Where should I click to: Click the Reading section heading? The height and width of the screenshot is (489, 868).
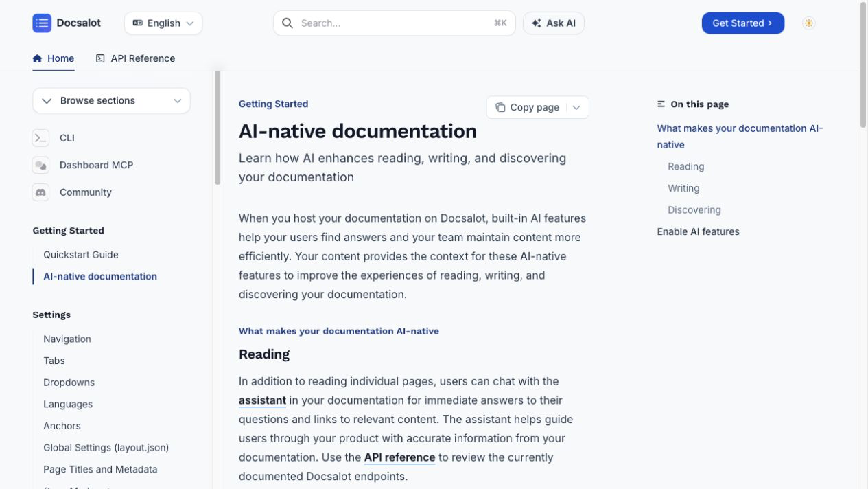(264, 354)
